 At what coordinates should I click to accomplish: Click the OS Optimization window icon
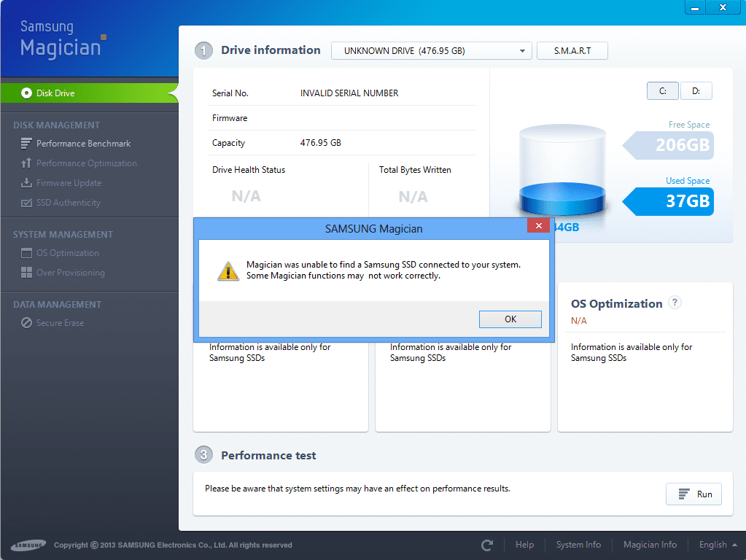coord(26,253)
